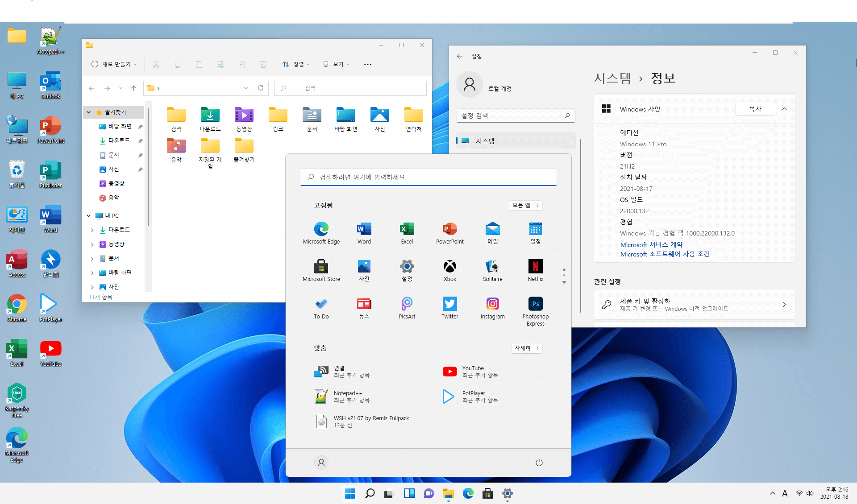Image resolution: width=857 pixels, height=504 pixels.
Task: Expand 문서 under 내 PC
Action: click(x=92, y=259)
